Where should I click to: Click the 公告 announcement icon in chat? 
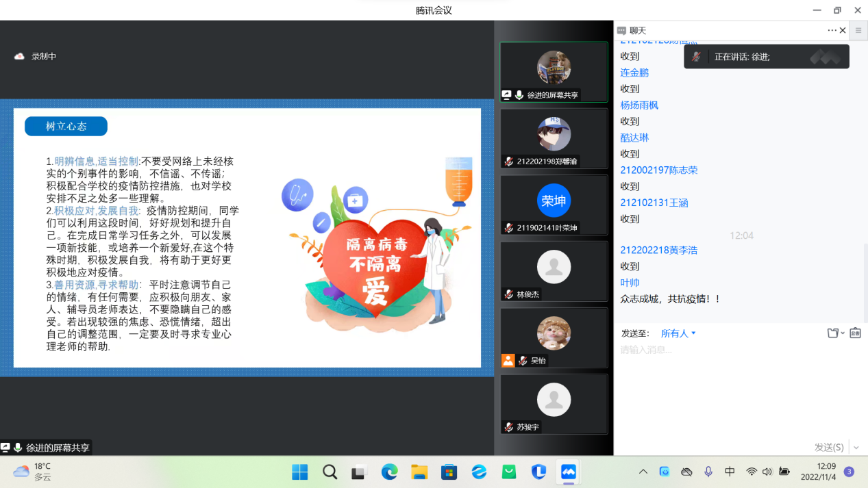coord(854,333)
